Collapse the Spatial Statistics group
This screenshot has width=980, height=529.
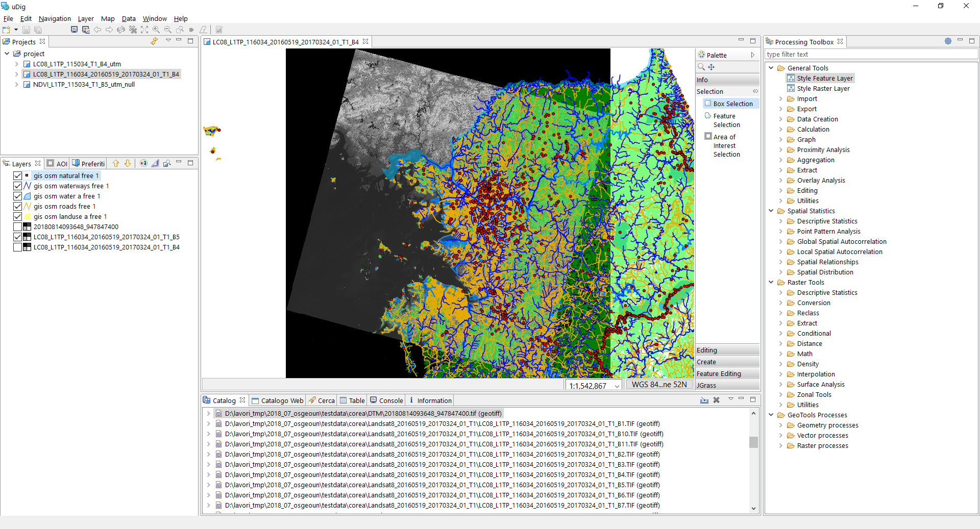pyautogui.click(x=771, y=211)
